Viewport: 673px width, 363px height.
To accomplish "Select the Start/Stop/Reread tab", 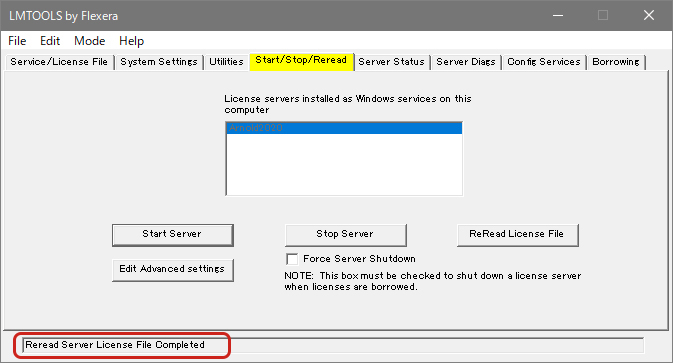I will pos(301,61).
